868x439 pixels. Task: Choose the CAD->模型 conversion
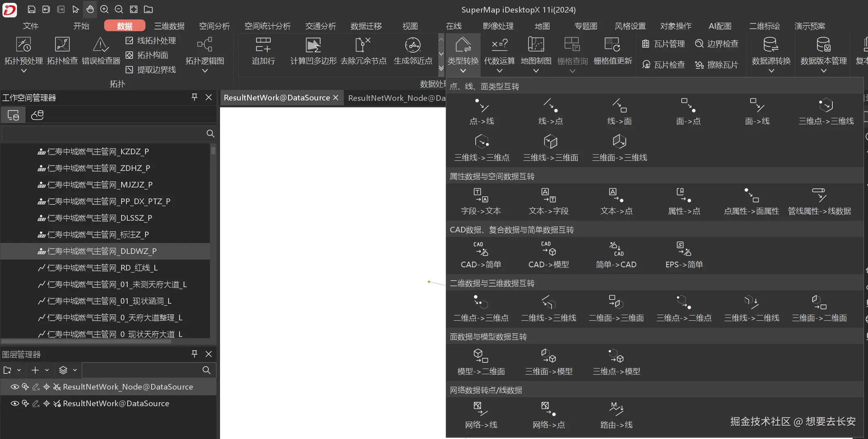(549, 254)
